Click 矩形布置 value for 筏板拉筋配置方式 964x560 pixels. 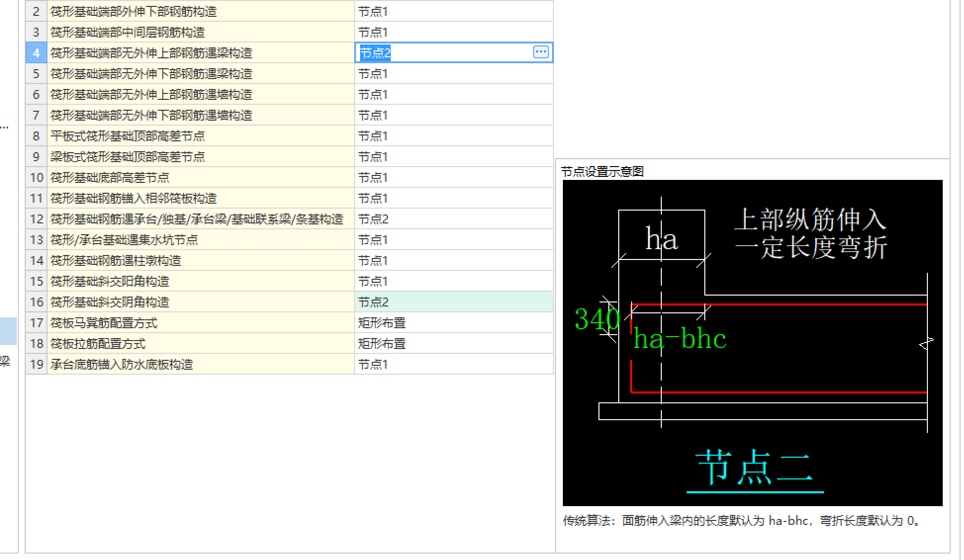click(x=454, y=343)
